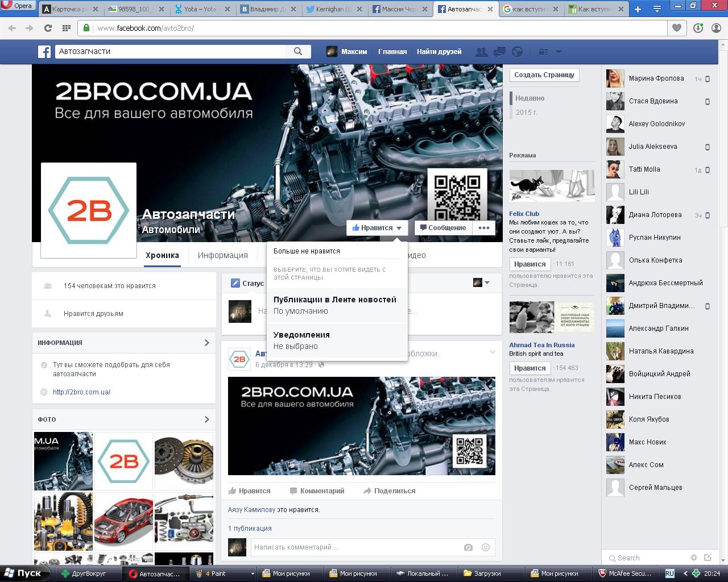Reload the page in Opera
The height and width of the screenshot is (582, 728).
48,28
